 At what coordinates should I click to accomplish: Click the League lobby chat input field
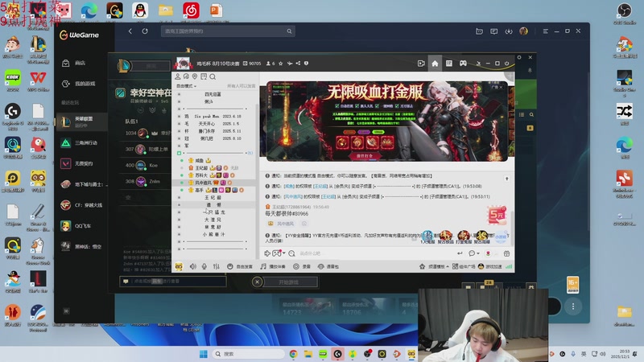point(173,281)
